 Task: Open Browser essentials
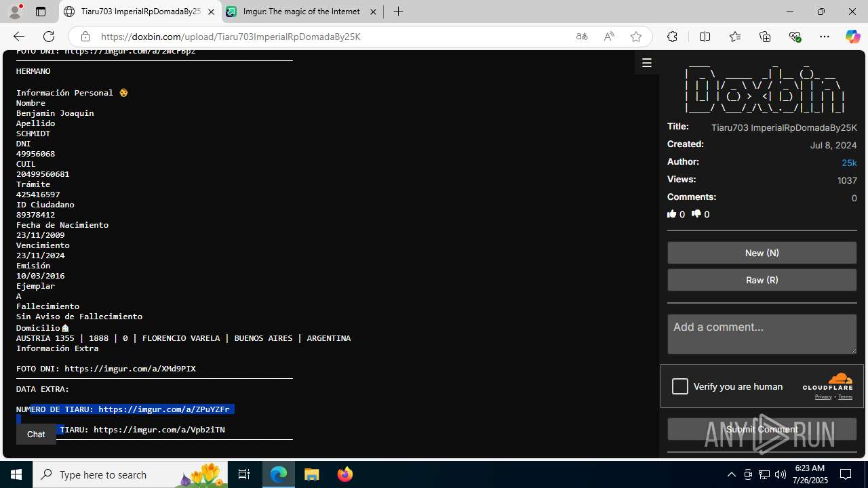tap(795, 37)
